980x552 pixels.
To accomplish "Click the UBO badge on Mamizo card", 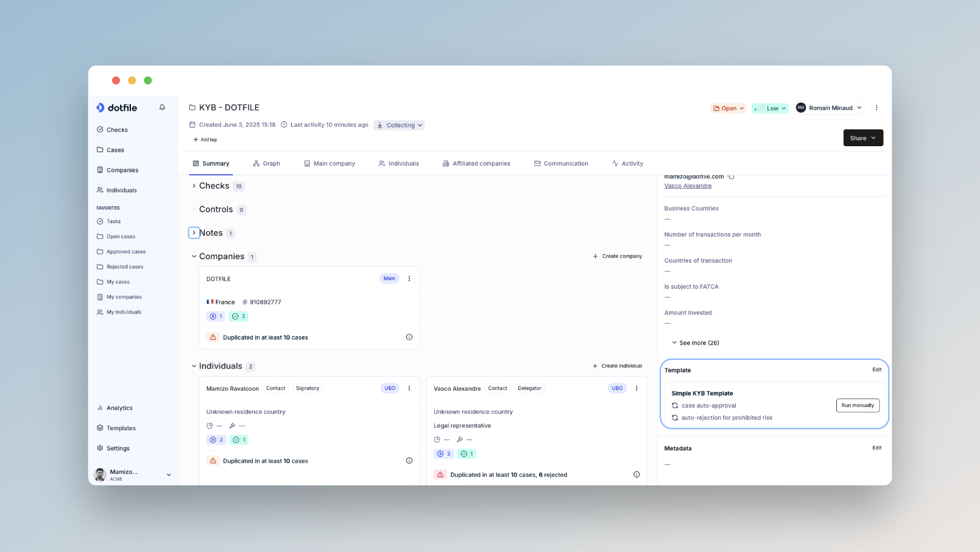I will 390,388.
